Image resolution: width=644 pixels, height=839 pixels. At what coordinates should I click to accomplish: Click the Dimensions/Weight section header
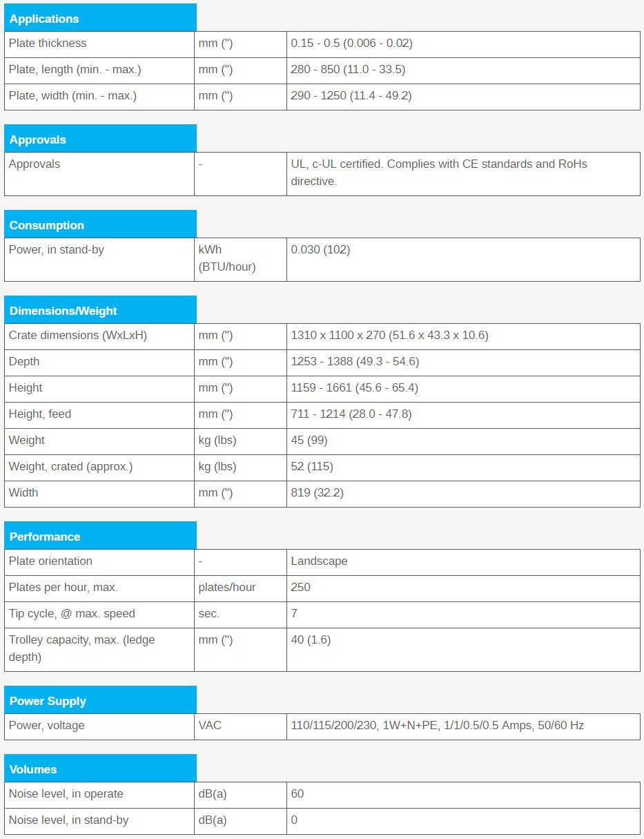click(x=64, y=311)
